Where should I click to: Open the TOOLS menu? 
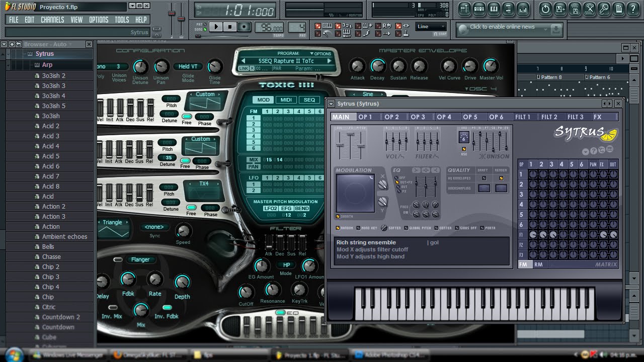click(x=122, y=20)
